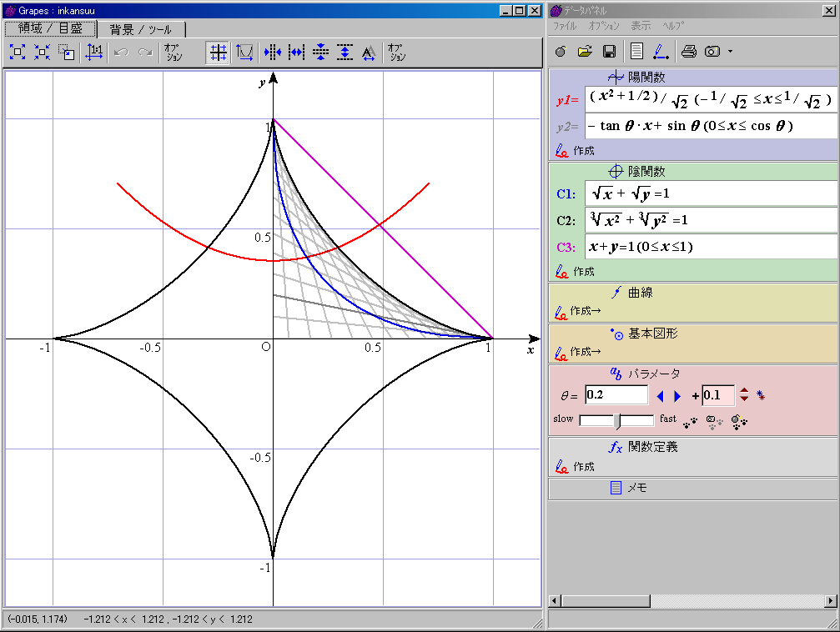
Task: Click the blue right arrow to increase θ
Action: tap(677, 396)
